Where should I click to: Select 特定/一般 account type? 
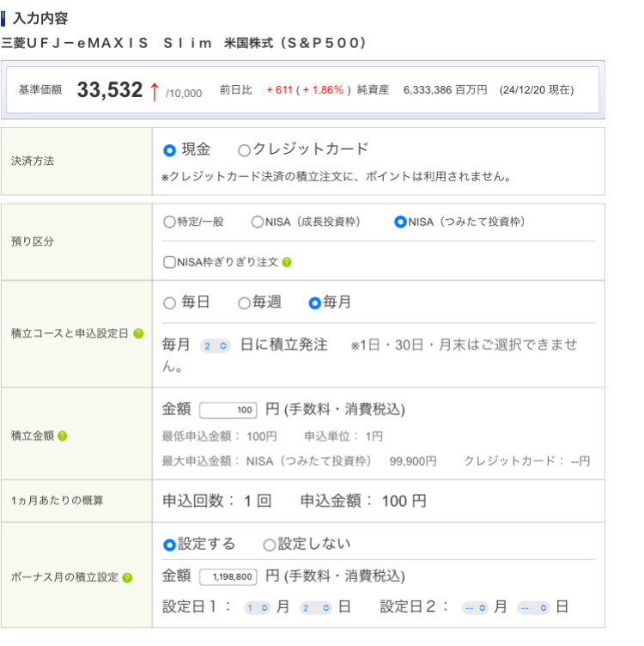point(169,222)
